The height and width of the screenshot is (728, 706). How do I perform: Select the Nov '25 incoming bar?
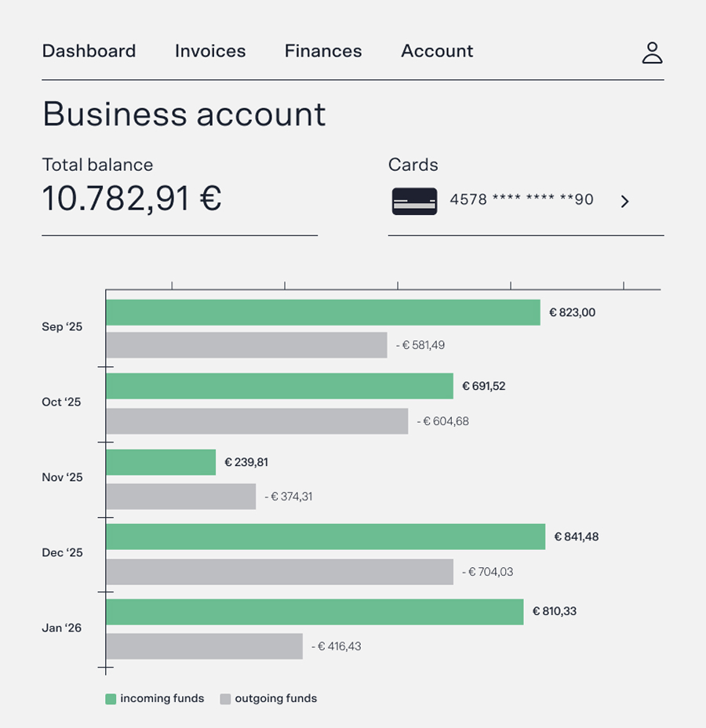click(161, 462)
